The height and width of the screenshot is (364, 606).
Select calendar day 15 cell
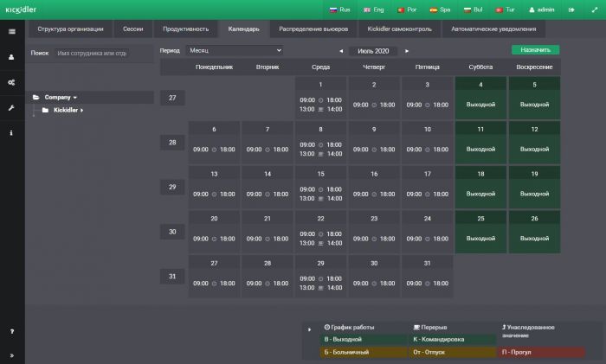[321, 188]
